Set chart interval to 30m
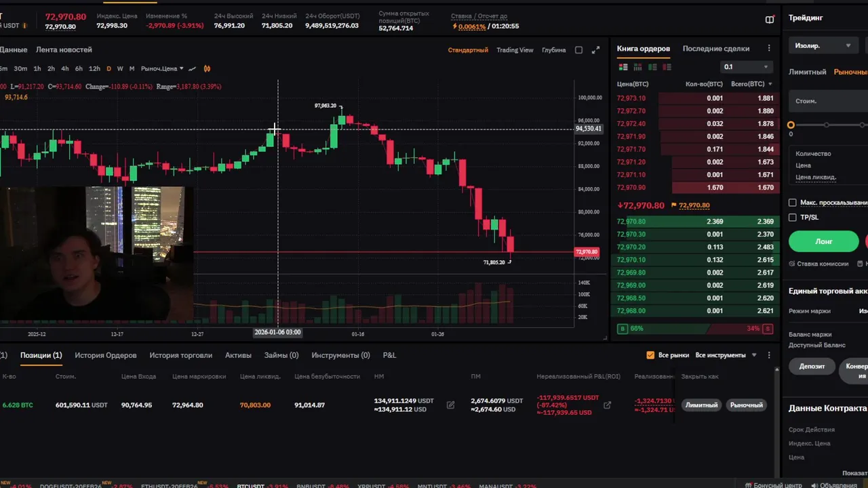This screenshot has height=488, width=868. pyautogui.click(x=20, y=68)
